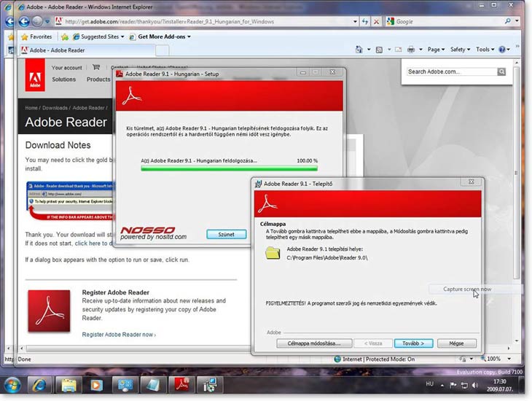The image size is (532, 401).
Task: Click the IE Print toolbar icon
Action: point(411,50)
